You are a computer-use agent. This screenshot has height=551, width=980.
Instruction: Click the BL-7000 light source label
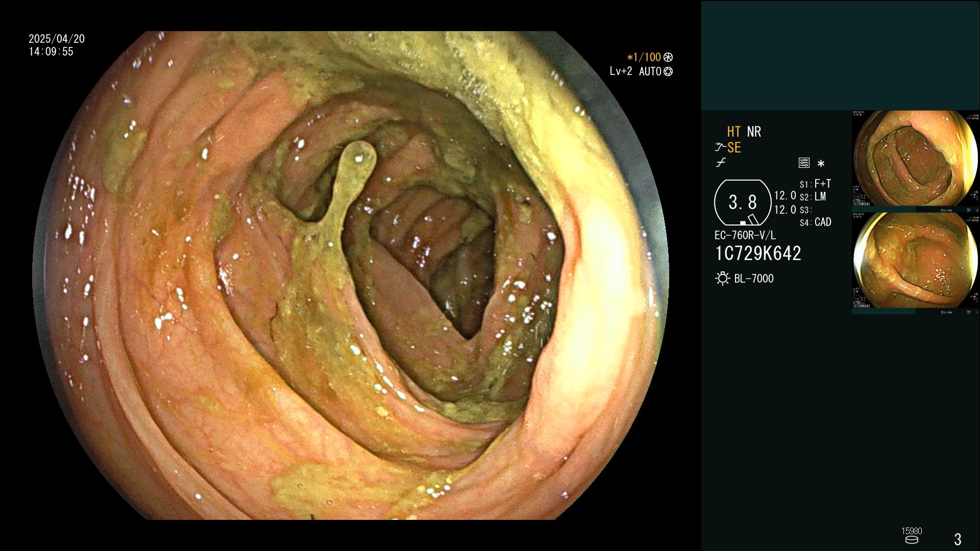[754, 279]
